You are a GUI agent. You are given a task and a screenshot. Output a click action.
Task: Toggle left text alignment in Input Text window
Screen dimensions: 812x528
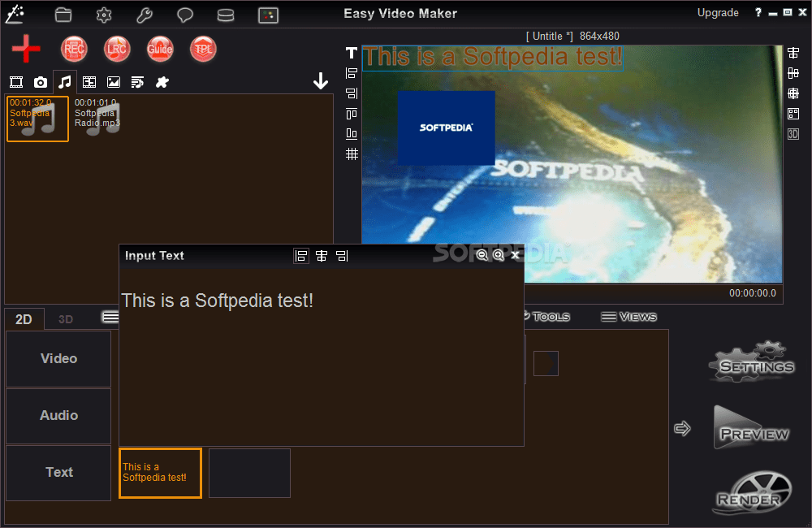point(300,255)
